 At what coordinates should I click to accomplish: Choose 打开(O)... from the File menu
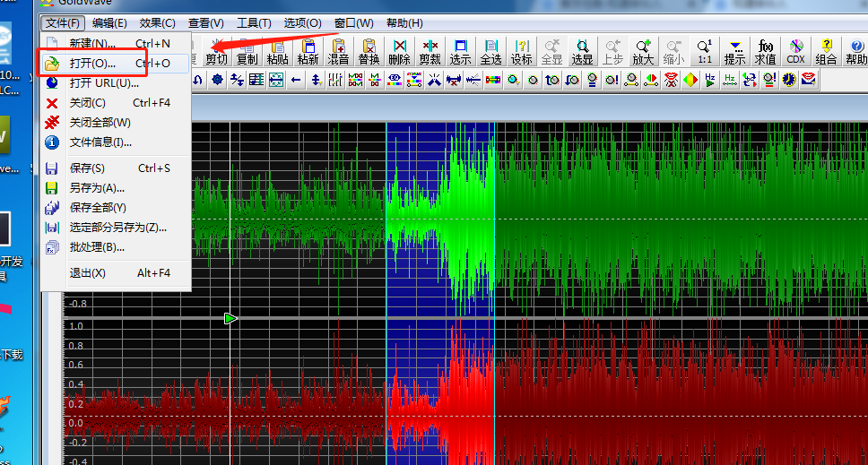[x=116, y=64]
